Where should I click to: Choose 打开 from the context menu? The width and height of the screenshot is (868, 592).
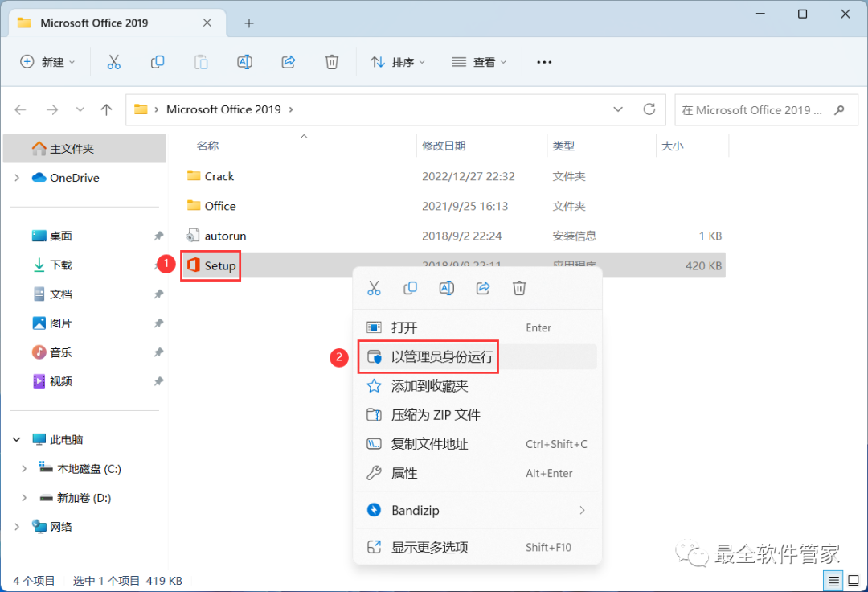(477, 328)
